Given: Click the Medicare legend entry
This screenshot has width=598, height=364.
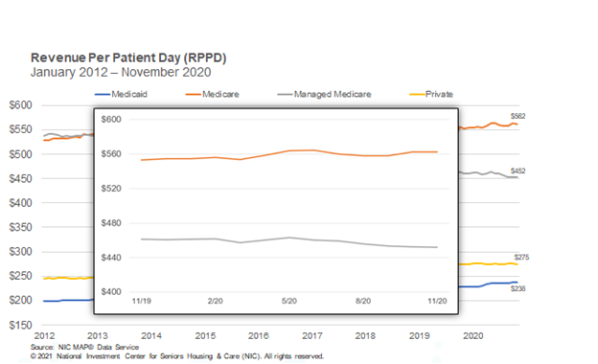Looking at the screenshot, I should [213, 94].
